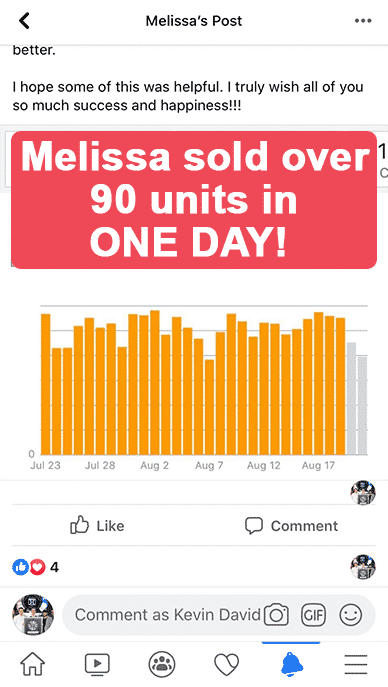Open the three-dot post options menu

click(363, 21)
